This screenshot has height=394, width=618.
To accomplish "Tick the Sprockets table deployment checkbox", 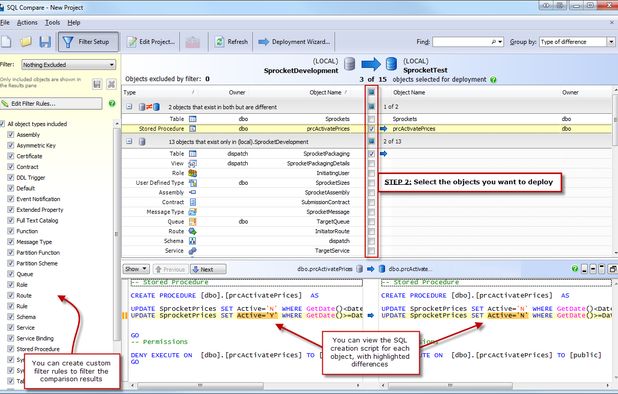I will 371,119.
